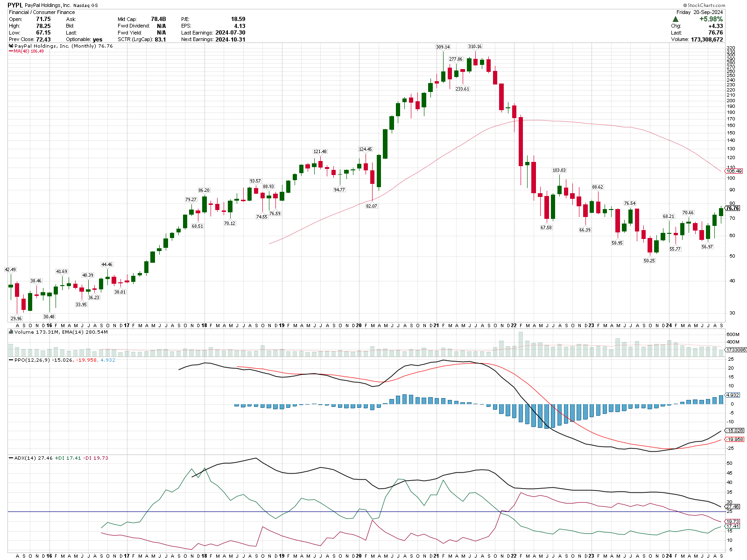Select the -19.958 PPO signal tag

click(x=735, y=440)
